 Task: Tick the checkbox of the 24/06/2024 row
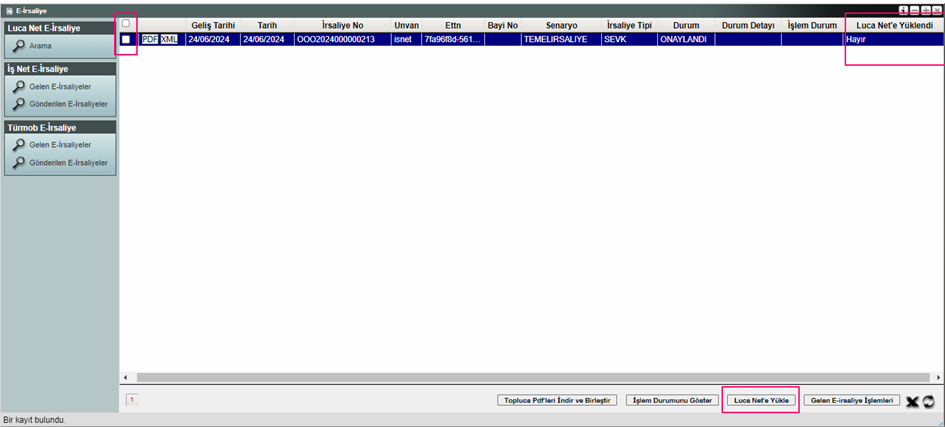tap(127, 39)
